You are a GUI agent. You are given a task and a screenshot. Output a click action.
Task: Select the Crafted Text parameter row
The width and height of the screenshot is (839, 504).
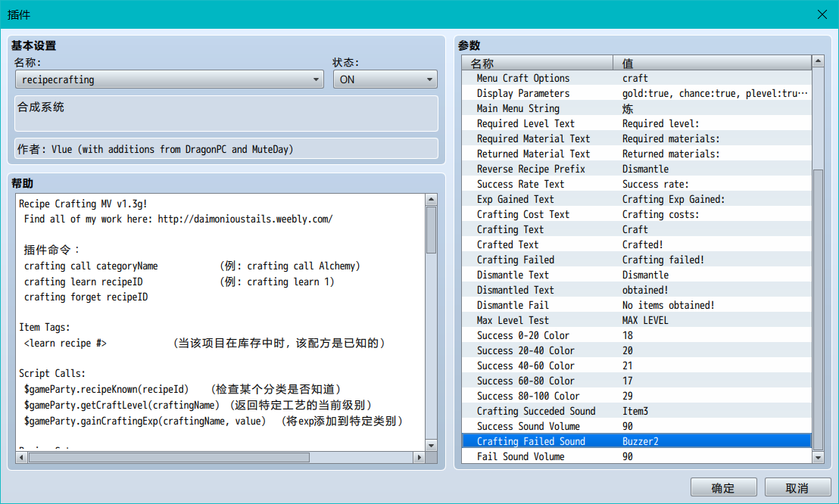click(x=637, y=244)
